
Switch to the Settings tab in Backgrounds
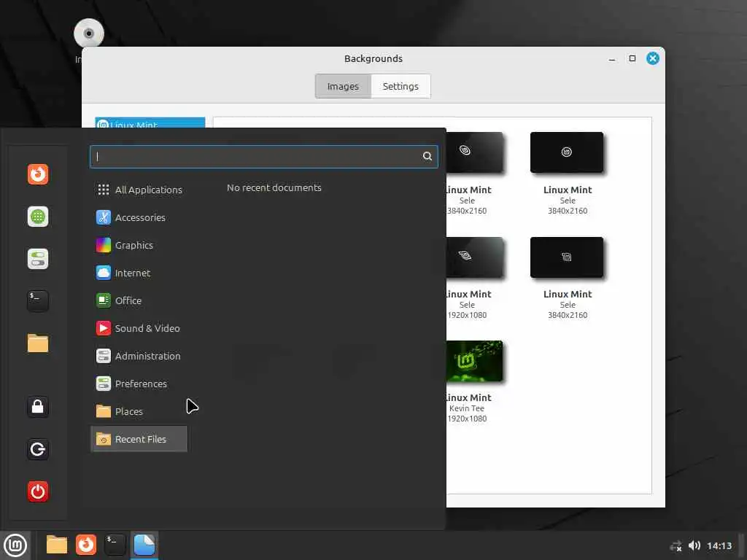click(x=400, y=86)
